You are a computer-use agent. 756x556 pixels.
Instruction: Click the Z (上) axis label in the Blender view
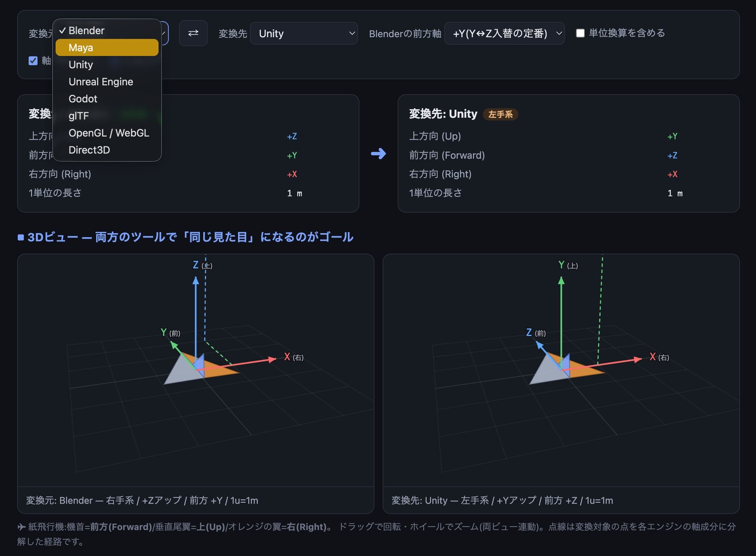tap(202, 265)
